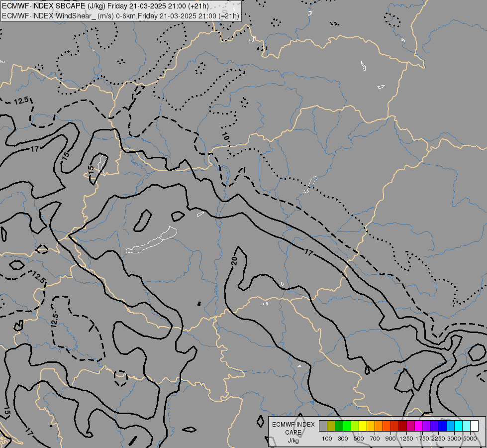The height and width of the screenshot is (448, 487).
Task: Click the gray swatch in the CAPE legend
Action: (x=323, y=426)
